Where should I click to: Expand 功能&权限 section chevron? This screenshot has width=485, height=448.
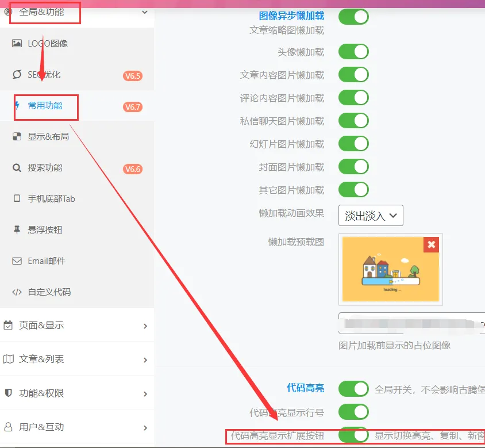point(145,394)
